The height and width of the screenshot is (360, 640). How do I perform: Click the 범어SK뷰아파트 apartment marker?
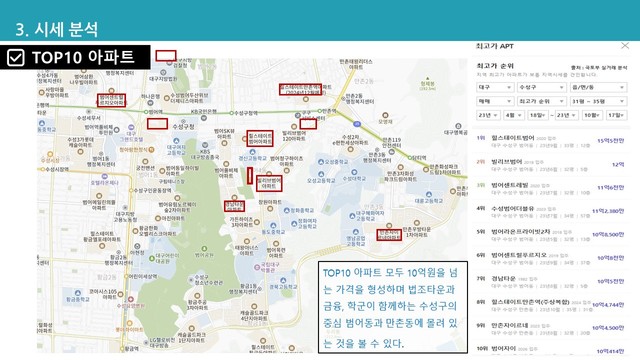224,143
